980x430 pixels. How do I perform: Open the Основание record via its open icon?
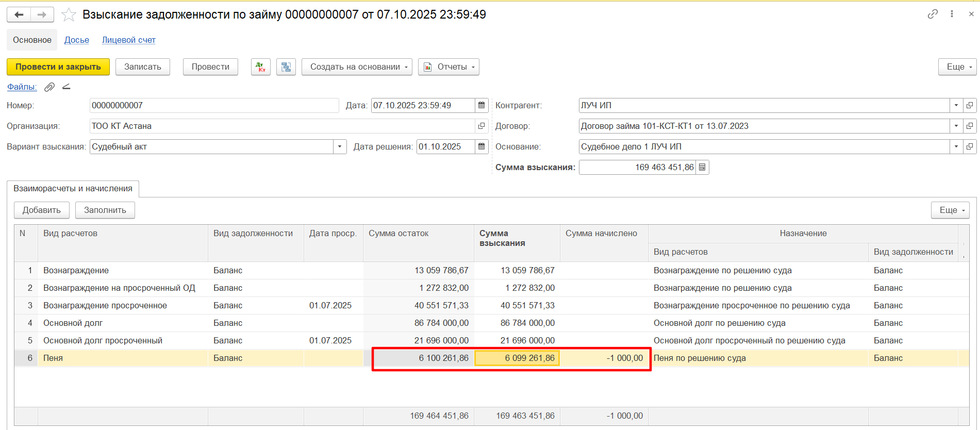tap(970, 146)
